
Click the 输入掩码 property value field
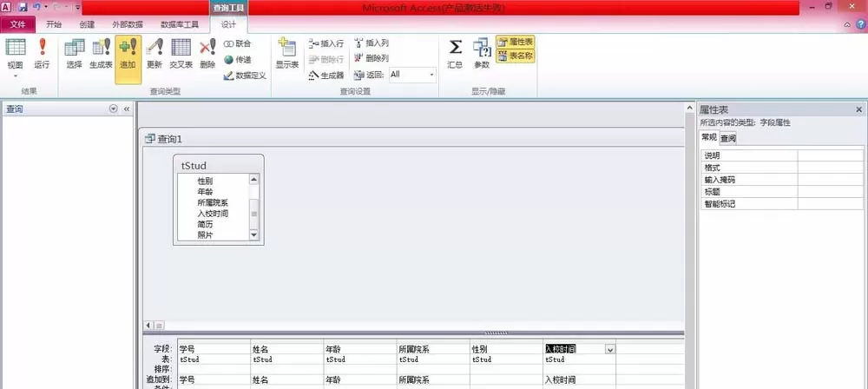(x=831, y=180)
